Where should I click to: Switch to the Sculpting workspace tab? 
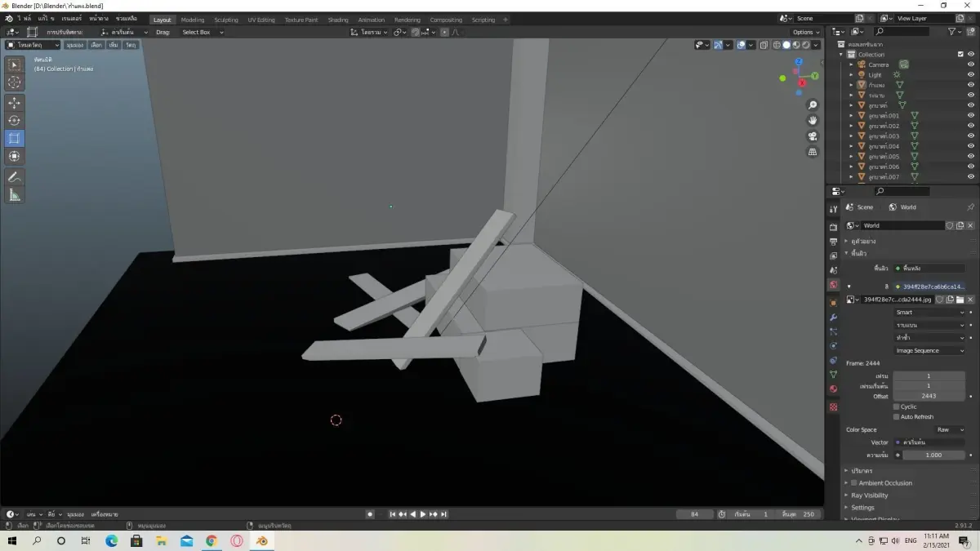226,20
